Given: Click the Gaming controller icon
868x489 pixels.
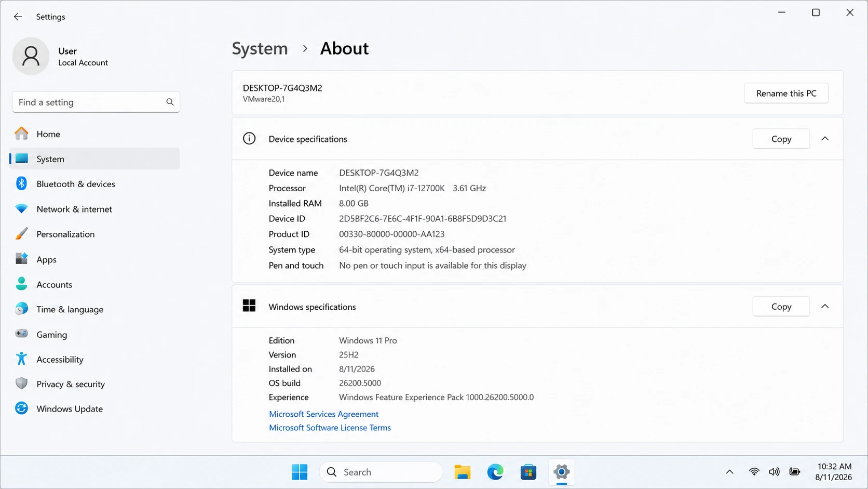Looking at the screenshot, I should pyautogui.click(x=21, y=334).
